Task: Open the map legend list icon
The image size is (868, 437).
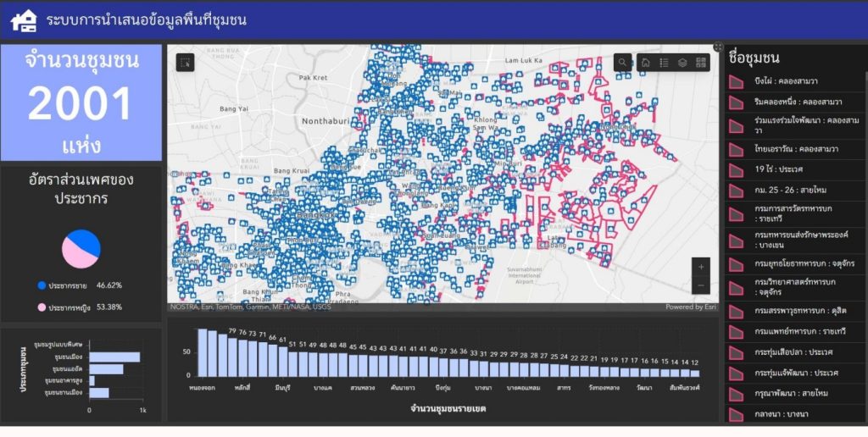Action: click(664, 63)
